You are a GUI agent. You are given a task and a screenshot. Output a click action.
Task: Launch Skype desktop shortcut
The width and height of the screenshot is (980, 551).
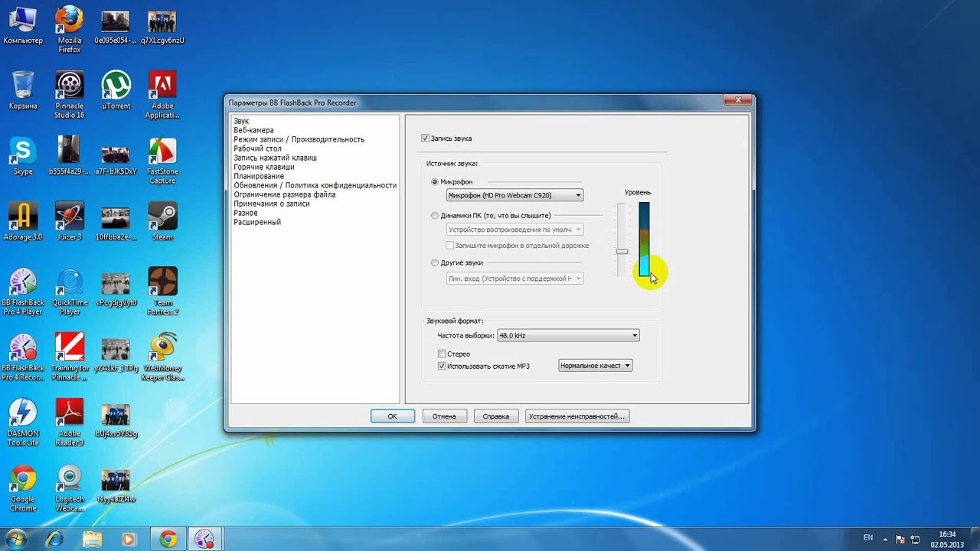23,156
